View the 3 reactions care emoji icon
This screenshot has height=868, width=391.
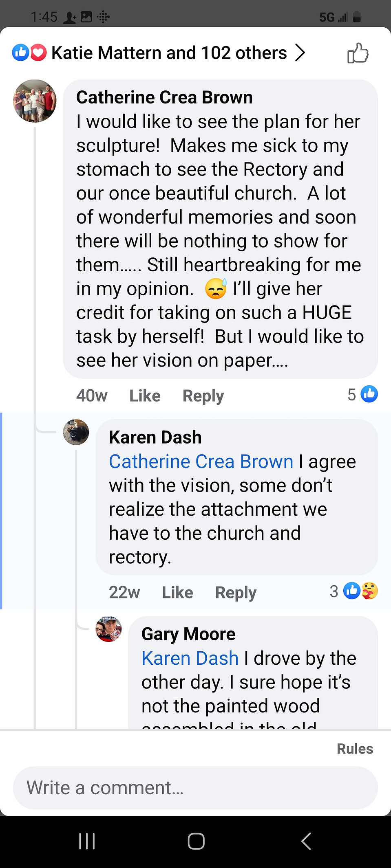pos(370,591)
